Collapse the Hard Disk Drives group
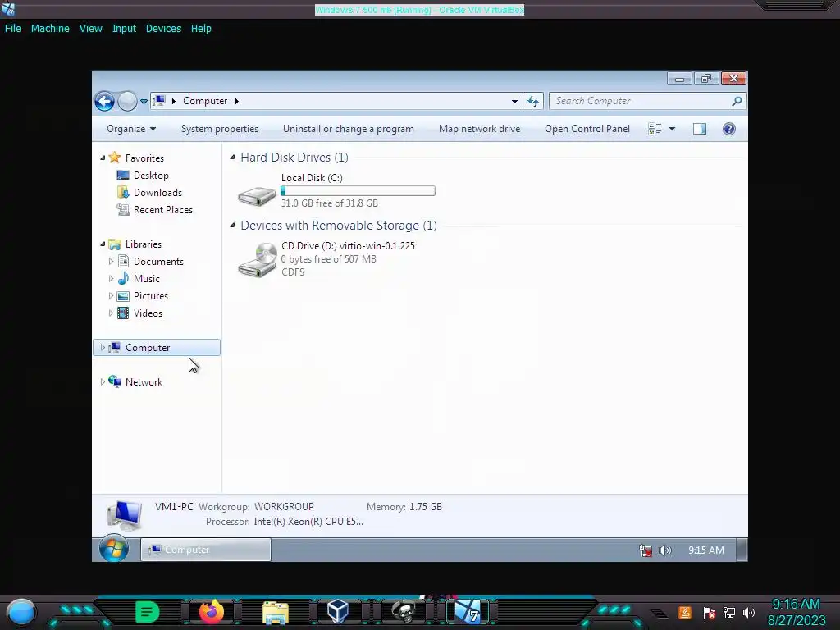 (232, 157)
